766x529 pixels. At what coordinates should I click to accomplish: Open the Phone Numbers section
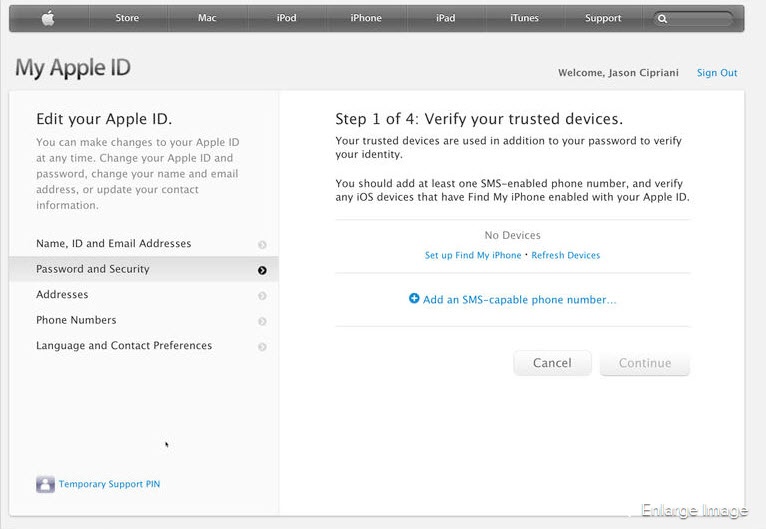[x=144, y=320]
